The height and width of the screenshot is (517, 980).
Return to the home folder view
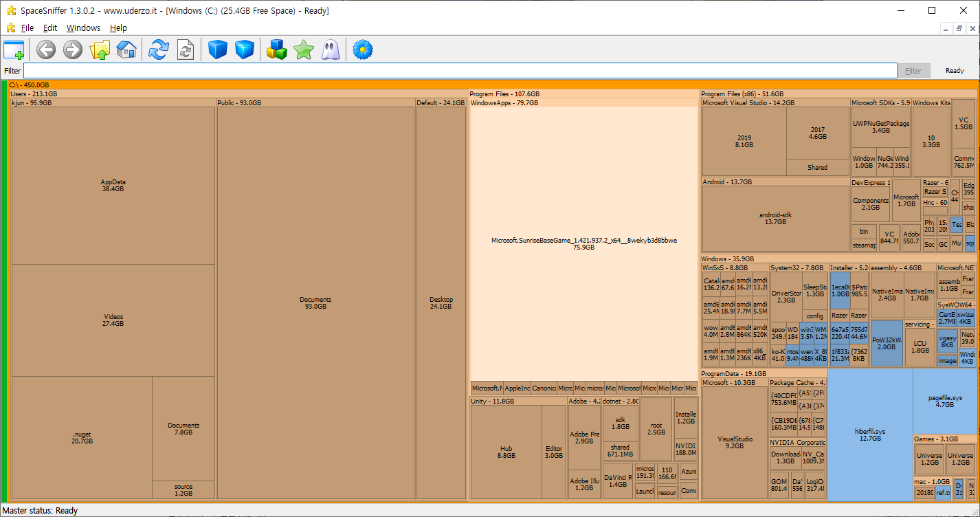point(126,49)
